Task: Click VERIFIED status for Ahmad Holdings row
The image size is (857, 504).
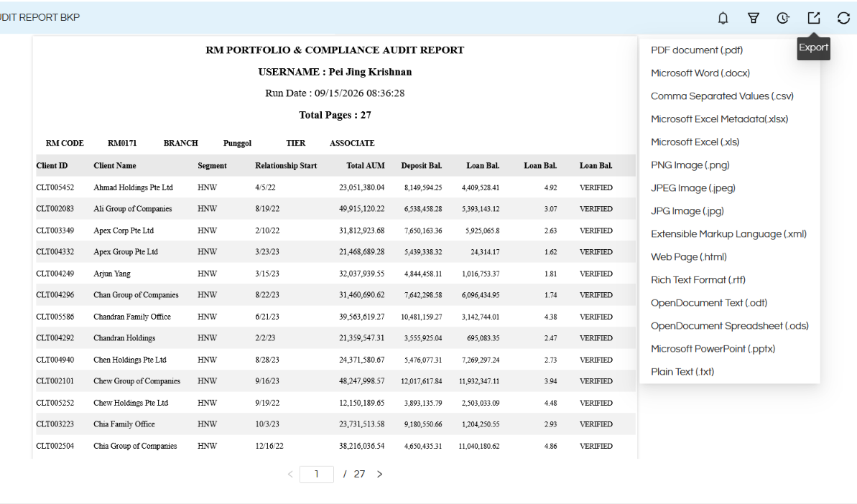Action: (x=596, y=187)
